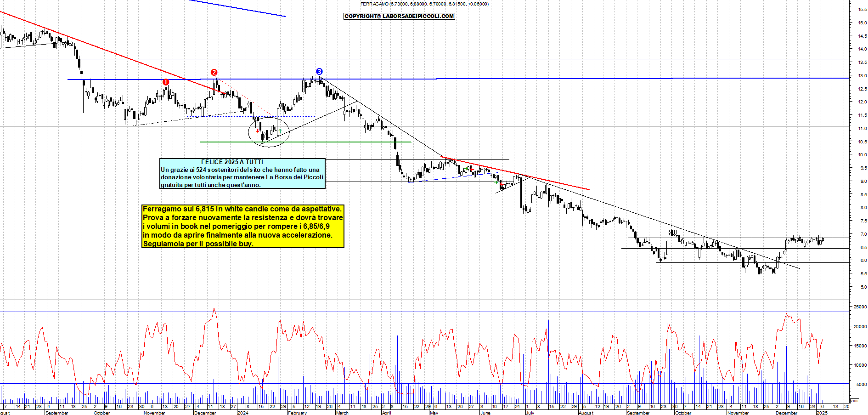Click the February month label
The image size is (868, 415).
[x=297, y=413]
